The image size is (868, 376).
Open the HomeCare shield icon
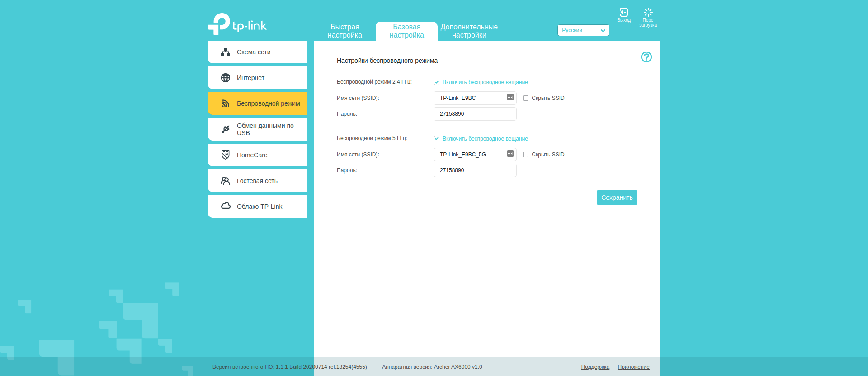226,155
